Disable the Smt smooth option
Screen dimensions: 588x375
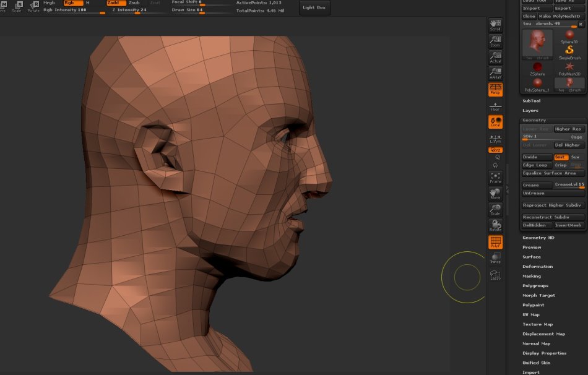tap(561, 157)
